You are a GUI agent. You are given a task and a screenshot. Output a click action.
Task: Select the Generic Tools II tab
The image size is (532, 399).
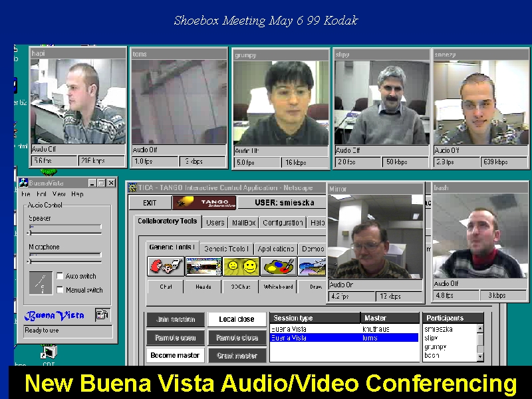[227, 249]
